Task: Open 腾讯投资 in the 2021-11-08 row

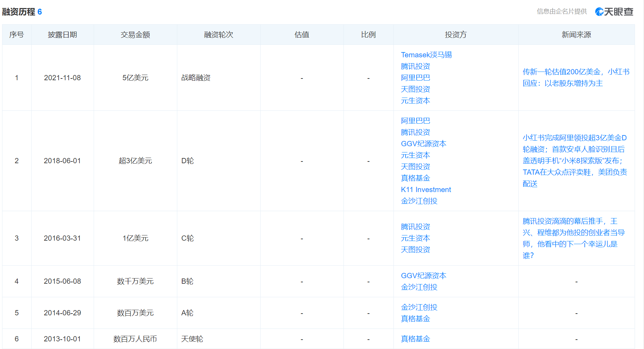Action: click(415, 66)
